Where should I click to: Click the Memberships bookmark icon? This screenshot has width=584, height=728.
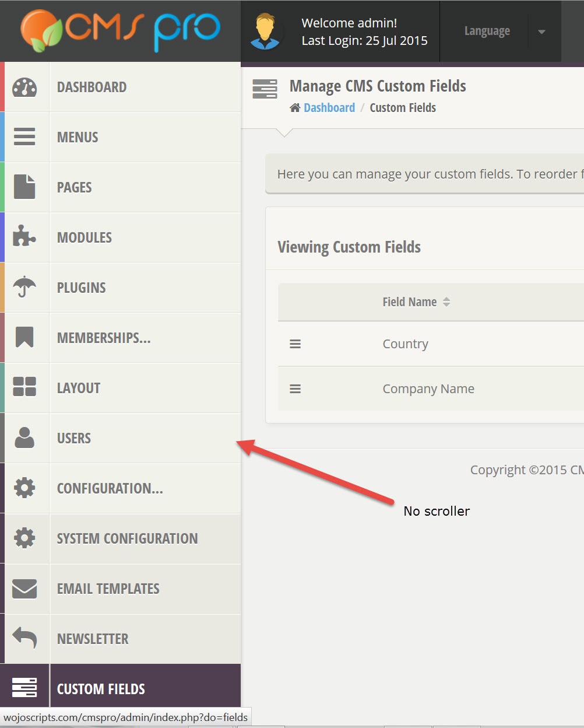coord(24,337)
